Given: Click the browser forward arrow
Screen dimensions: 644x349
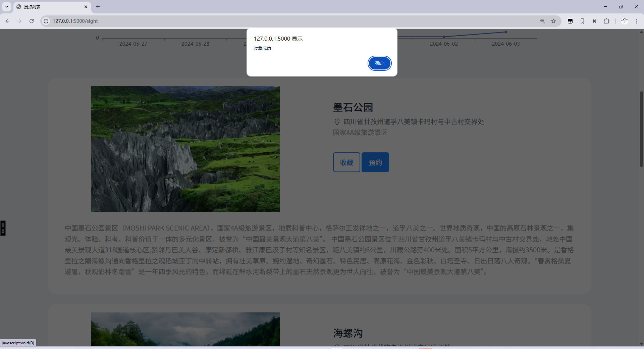Looking at the screenshot, I should (19, 21).
